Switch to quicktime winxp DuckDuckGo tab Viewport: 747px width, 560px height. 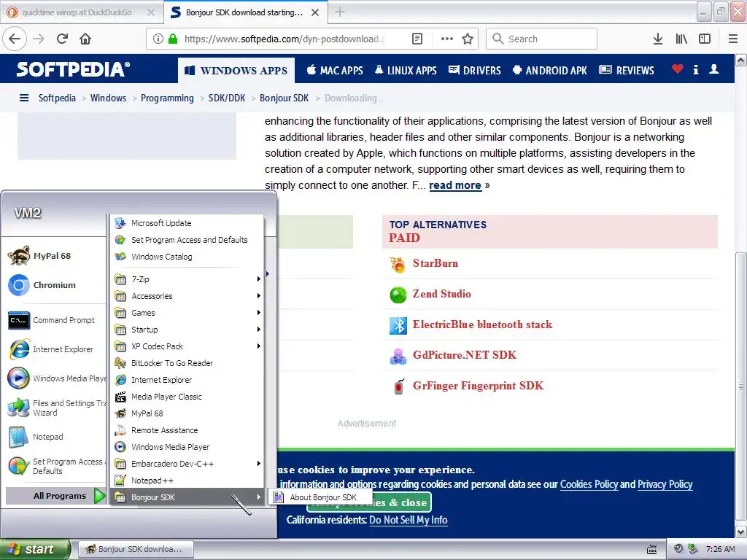pyautogui.click(x=76, y=12)
